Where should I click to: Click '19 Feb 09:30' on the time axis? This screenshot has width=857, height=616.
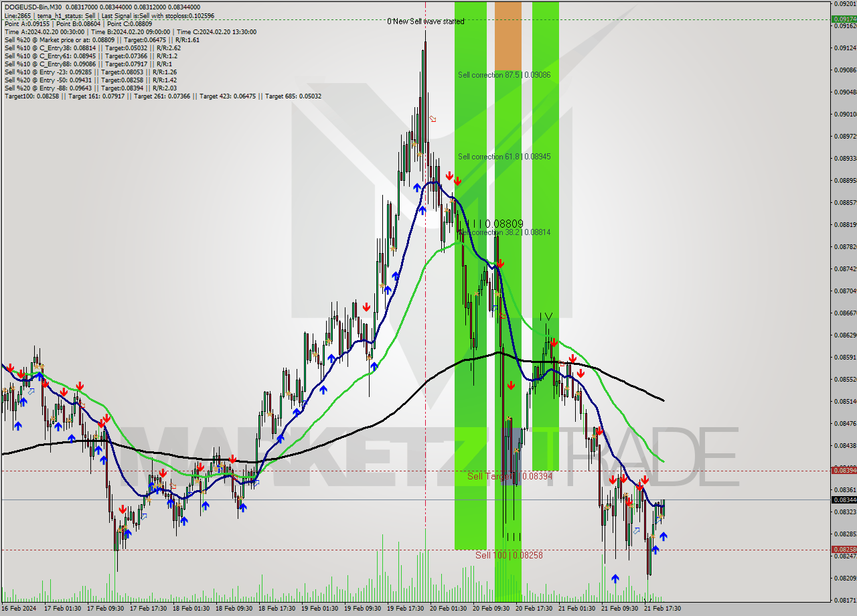click(362, 609)
